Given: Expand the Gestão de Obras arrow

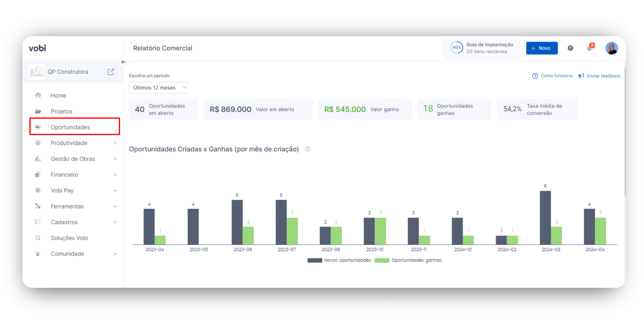Looking at the screenshot, I should tap(115, 159).
